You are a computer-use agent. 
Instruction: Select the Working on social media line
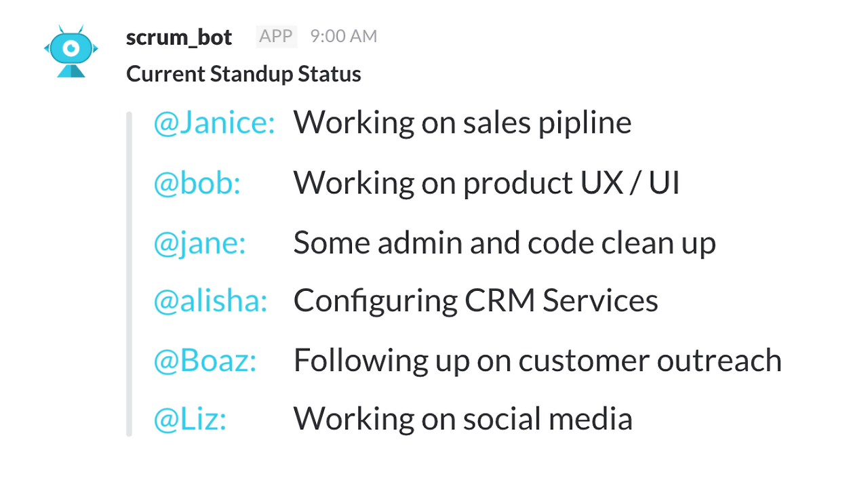(x=462, y=418)
